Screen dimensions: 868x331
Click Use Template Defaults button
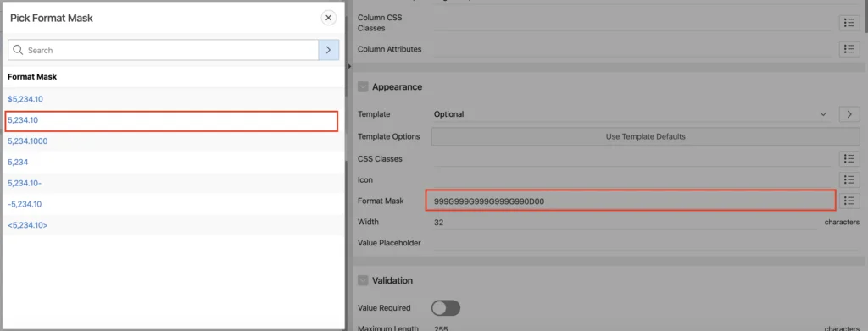(x=645, y=136)
